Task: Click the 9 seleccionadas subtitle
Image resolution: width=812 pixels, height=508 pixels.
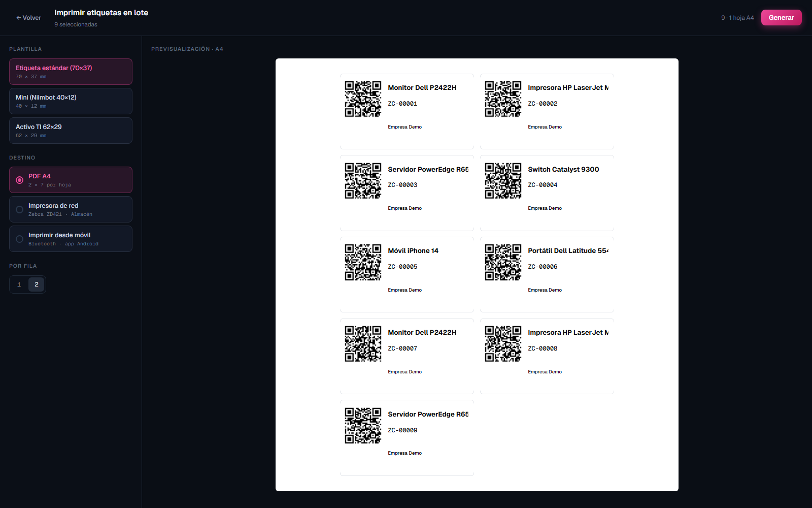Action: (x=76, y=24)
